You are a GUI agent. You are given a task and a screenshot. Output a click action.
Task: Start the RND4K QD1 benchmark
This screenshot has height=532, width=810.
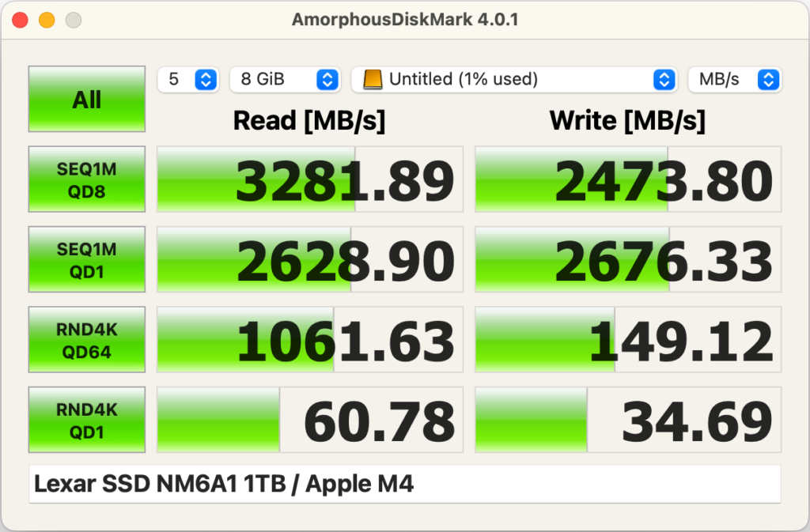pos(87,421)
